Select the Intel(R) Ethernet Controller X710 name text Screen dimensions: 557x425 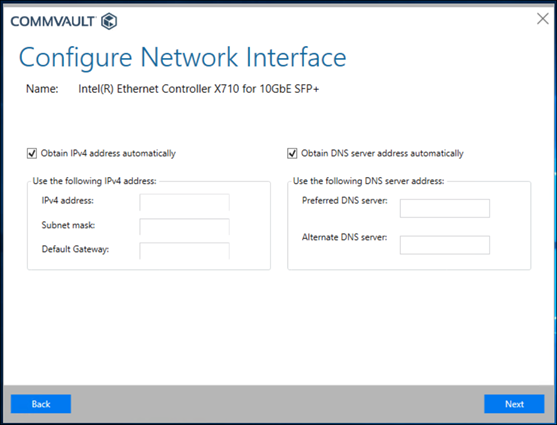coord(199,88)
